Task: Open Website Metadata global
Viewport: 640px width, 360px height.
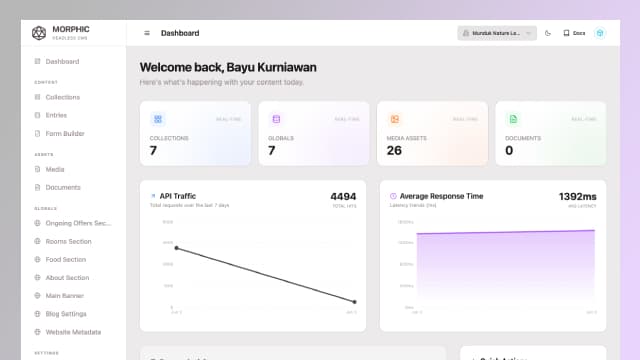Action: (x=73, y=332)
